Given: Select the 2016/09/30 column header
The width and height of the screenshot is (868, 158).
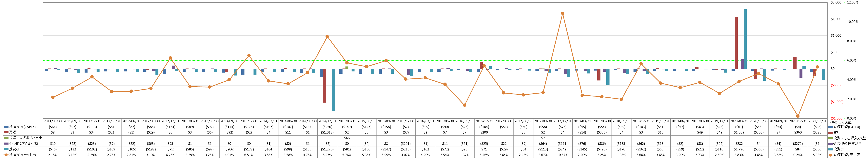Looking at the screenshot, I should [x=464, y=121].
